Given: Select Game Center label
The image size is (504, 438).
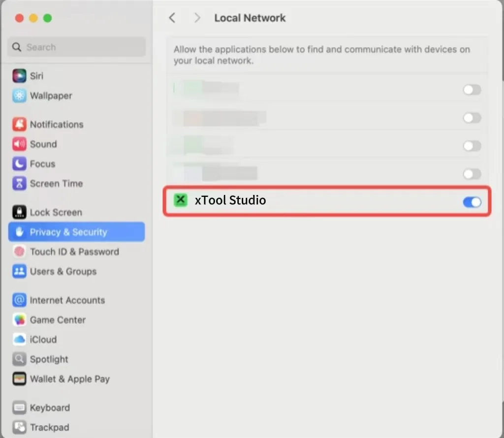Looking at the screenshot, I should [x=58, y=320].
